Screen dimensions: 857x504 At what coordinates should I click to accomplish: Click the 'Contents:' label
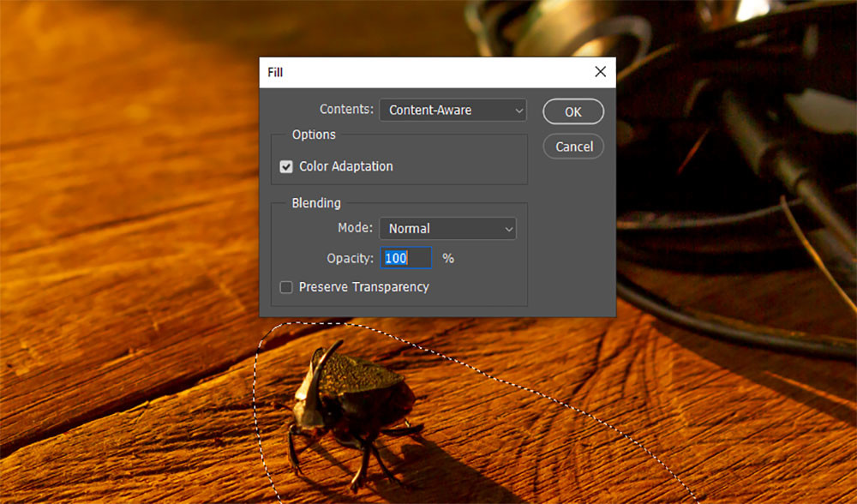[x=346, y=110]
